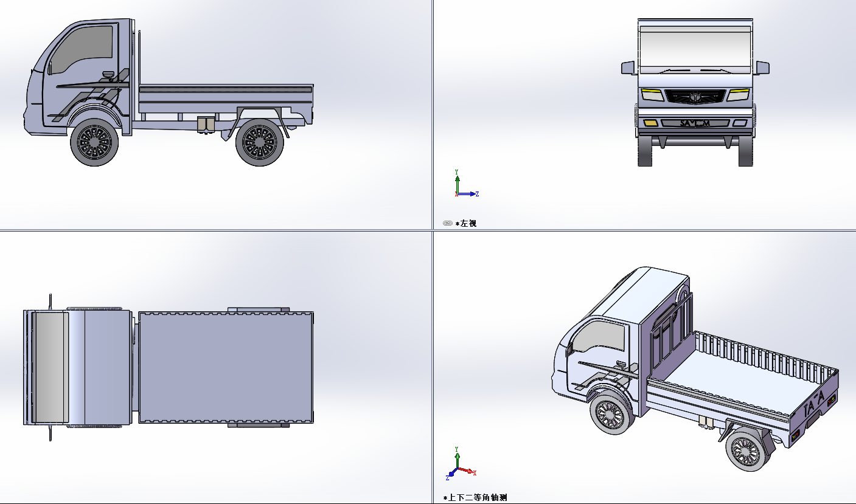Select the grille emblem in the front view
856x504 pixels.
point(695,97)
